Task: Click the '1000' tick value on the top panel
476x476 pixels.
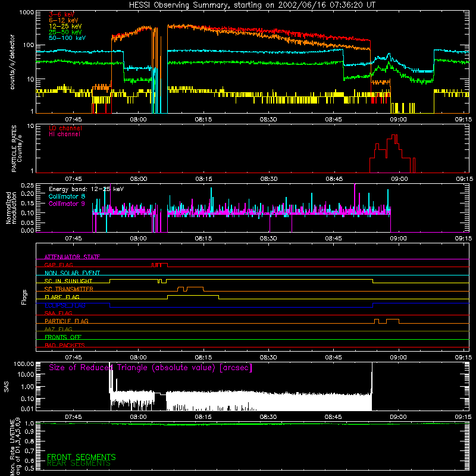Action: tap(26, 12)
